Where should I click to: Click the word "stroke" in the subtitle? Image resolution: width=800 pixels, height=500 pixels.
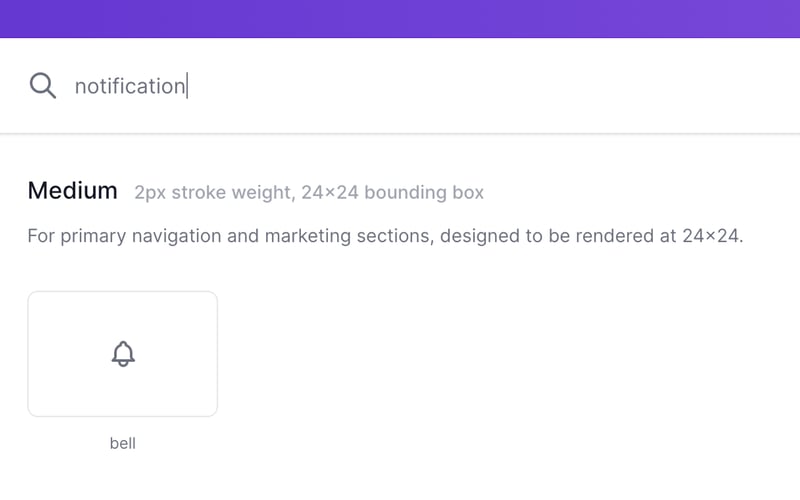[x=202, y=192]
